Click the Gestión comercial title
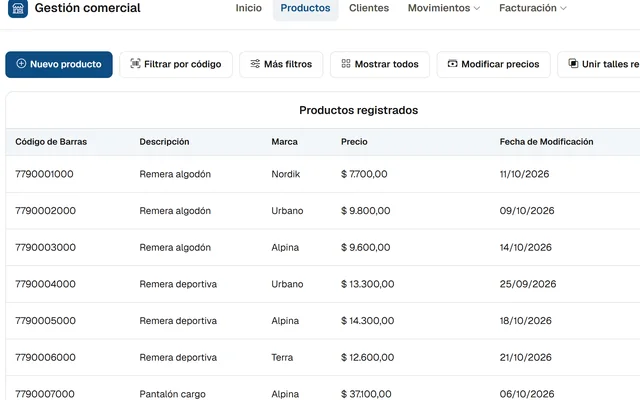Image resolution: width=640 pixels, height=400 pixels. pyautogui.click(x=87, y=8)
